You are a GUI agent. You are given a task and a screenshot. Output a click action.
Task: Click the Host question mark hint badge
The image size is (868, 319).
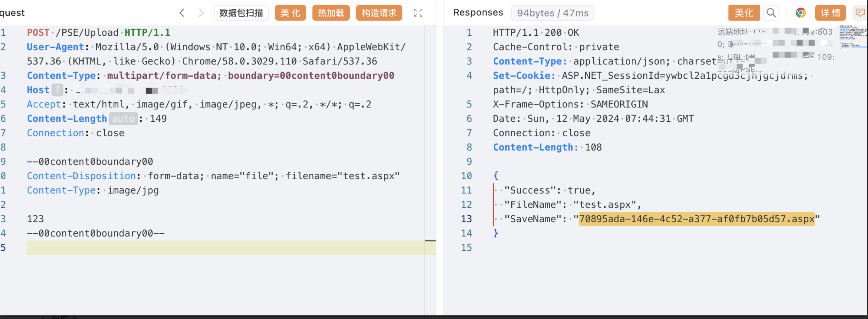click(x=58, y=90)
